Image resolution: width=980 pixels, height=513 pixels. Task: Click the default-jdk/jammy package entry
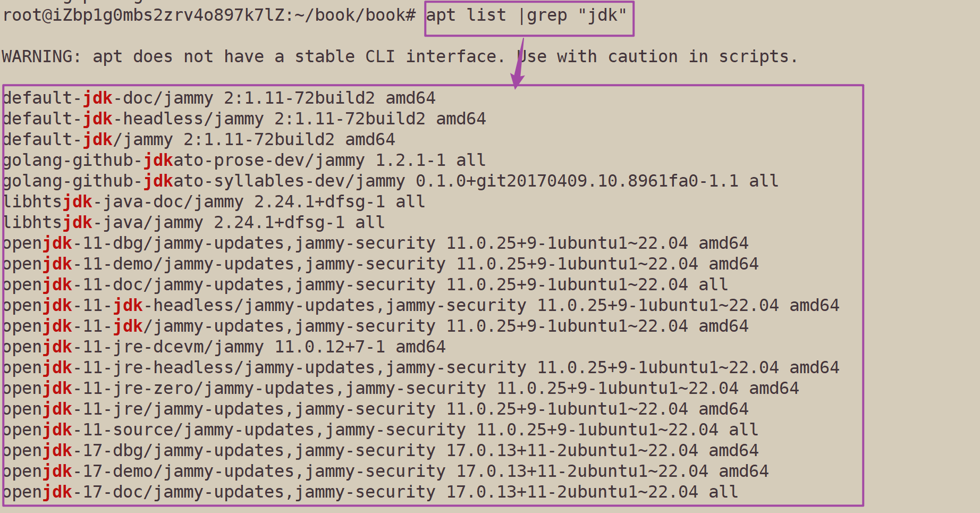point(199,140)
